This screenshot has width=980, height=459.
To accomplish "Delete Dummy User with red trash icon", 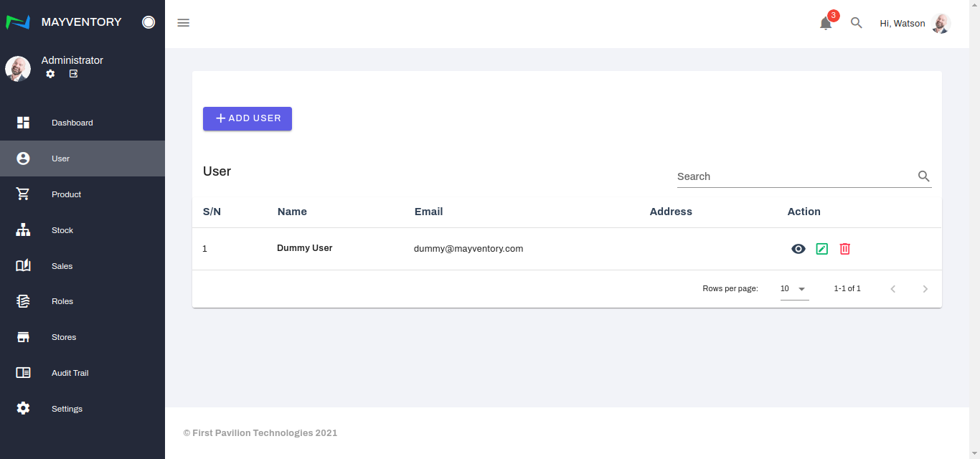I will (x=845, y=249).
